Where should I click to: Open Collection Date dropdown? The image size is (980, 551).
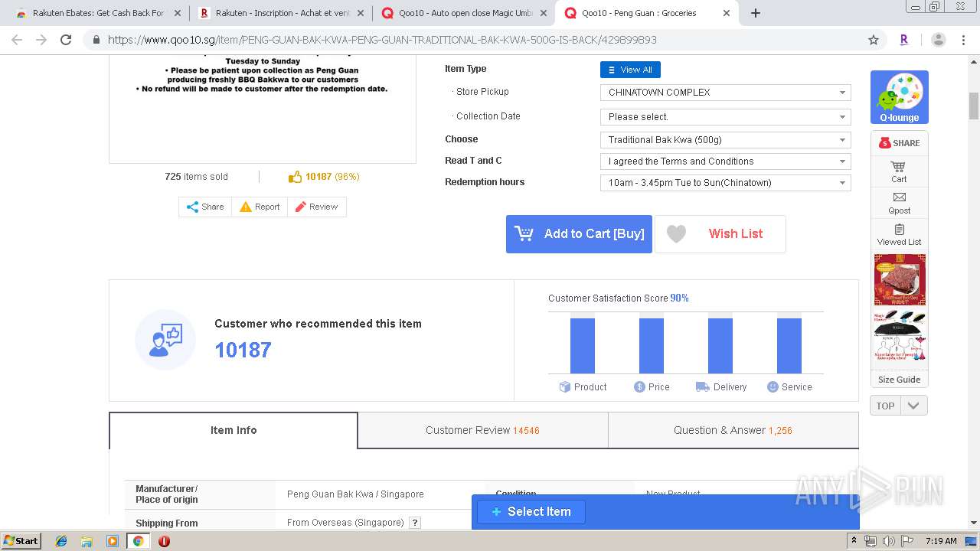[x=725, y=117]
